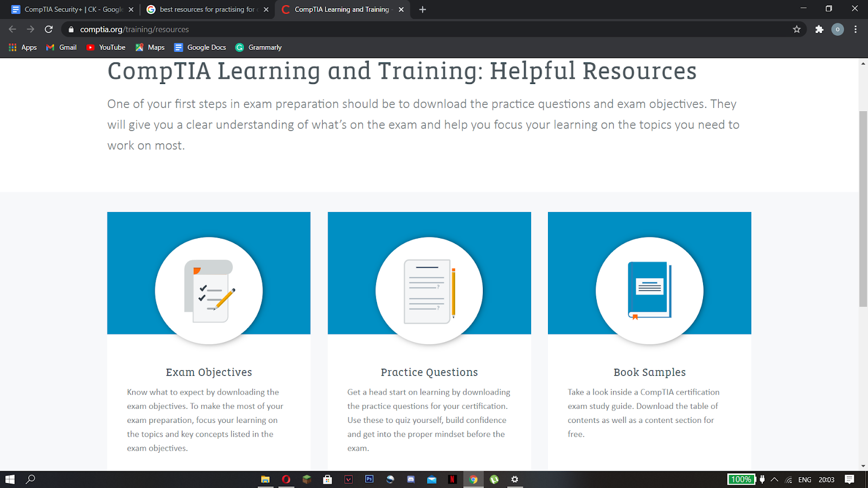
Task: Open Settings gear from the taskbar
Action: tap(515, 479)
